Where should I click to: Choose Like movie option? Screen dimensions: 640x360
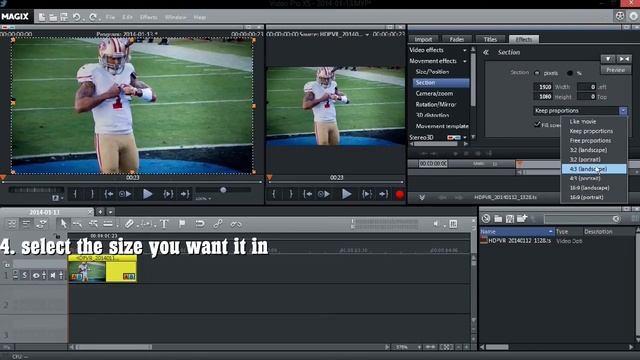pos(583,122)
